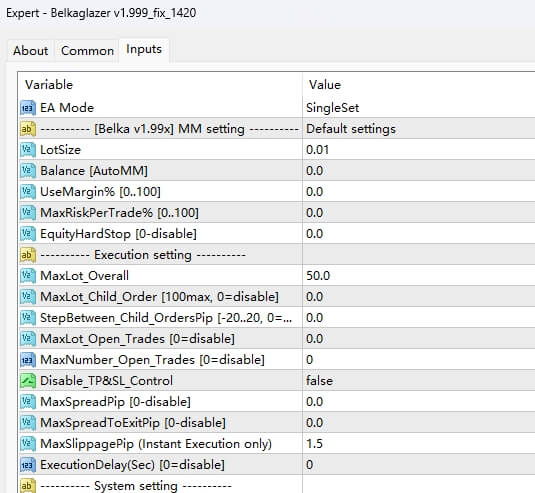The height and width of the screenshot is (493, 535).
Task: Click the MaxSpreadPip variable icon
Action: coord(28,402)
